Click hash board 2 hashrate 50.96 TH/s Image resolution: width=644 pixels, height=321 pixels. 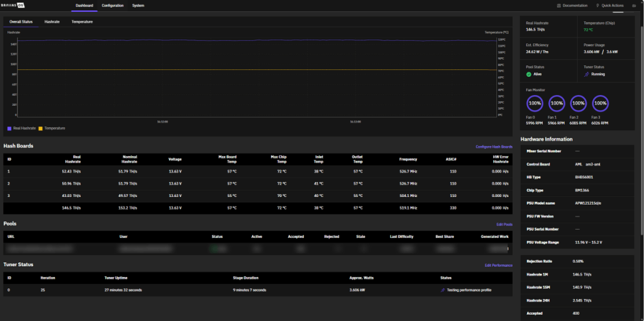pos(71,183)
